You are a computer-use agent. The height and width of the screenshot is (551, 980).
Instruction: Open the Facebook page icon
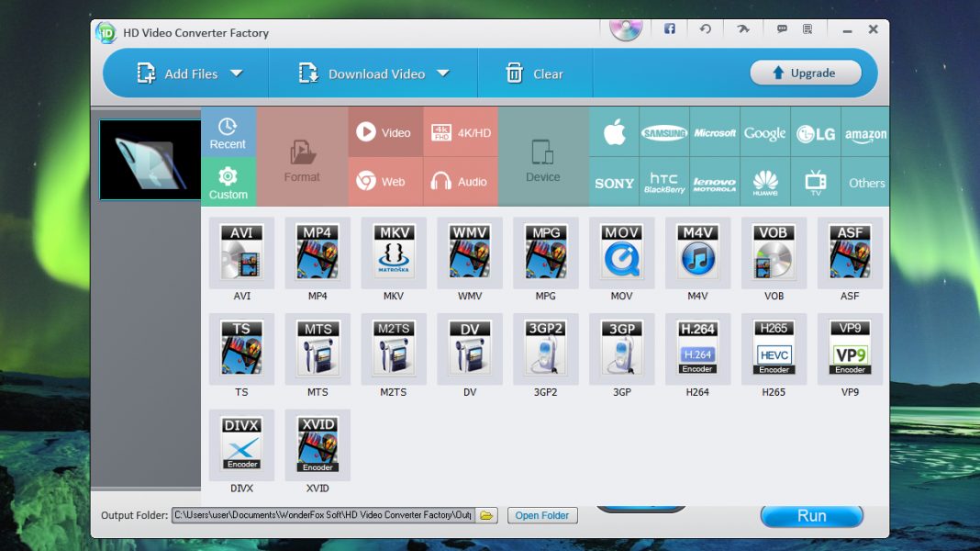(x=669, y=28)
